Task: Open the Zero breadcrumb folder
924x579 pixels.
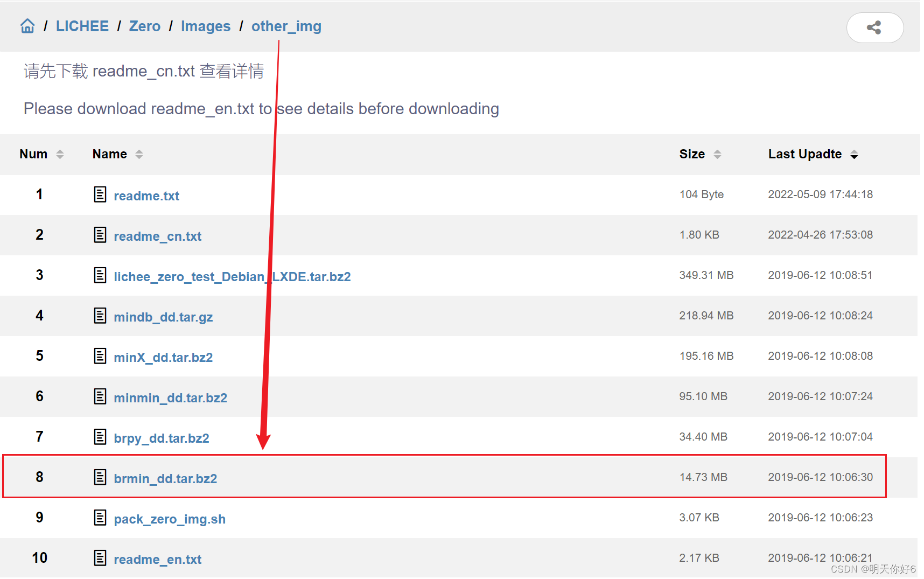Action: (x=145, y=26)
